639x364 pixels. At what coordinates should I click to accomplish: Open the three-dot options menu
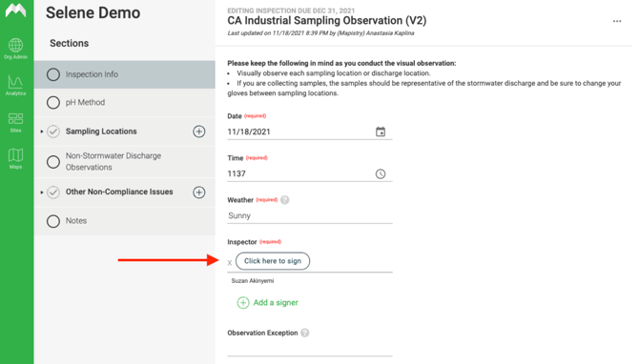tap(617, 21)
